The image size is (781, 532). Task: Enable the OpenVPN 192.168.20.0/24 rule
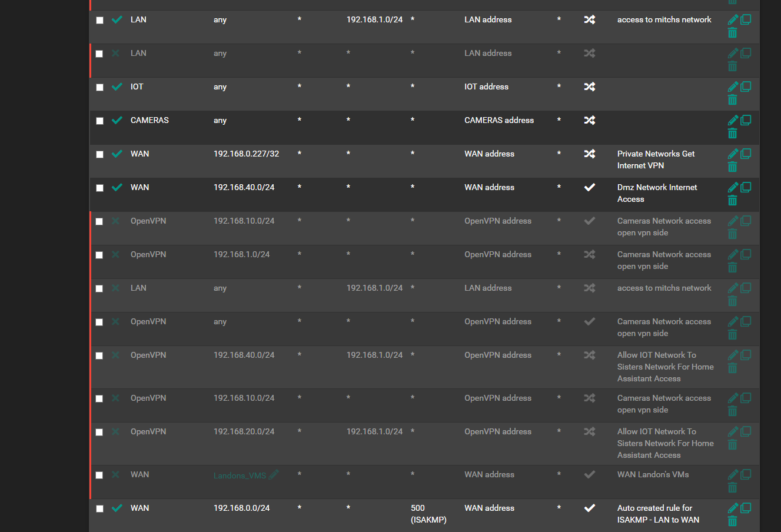click(x=115, y=431)
